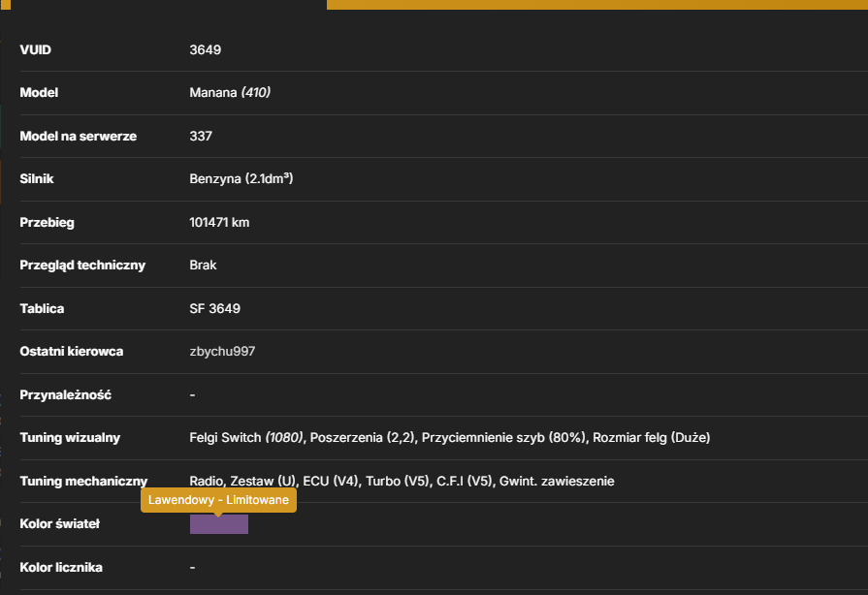This screenshot has width=868, height=595.
Task: Click the orange bar at the top
Action: click(x=597, y=5)
